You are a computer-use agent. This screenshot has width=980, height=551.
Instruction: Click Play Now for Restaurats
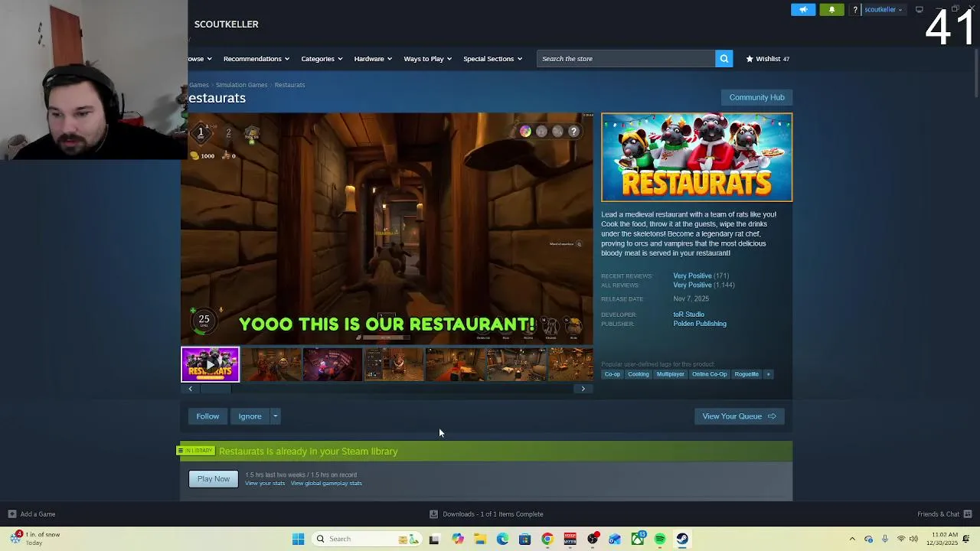(x=214, y=479)
